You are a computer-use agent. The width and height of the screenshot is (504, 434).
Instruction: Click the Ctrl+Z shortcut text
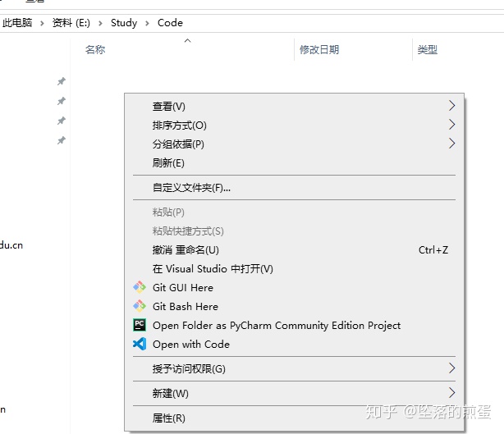433,250
